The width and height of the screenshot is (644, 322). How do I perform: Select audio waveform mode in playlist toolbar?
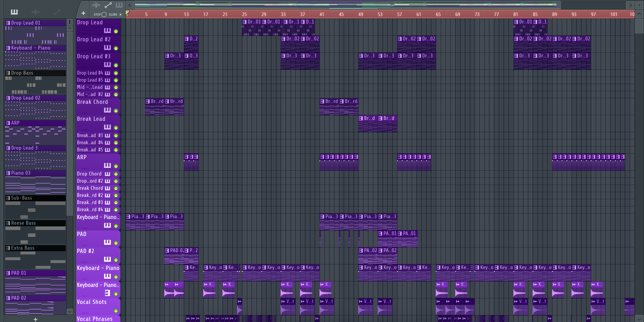point(96,5)
